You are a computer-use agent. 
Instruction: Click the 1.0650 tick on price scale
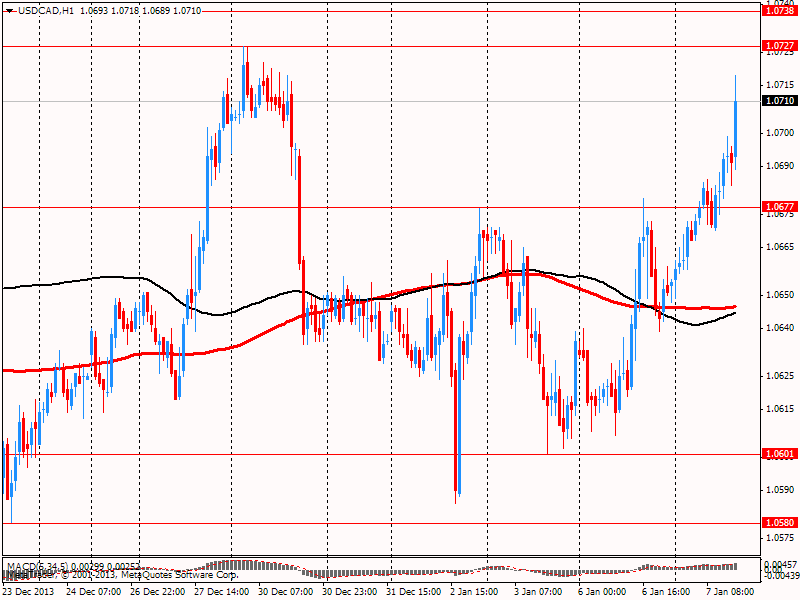(x=779, y=295)
